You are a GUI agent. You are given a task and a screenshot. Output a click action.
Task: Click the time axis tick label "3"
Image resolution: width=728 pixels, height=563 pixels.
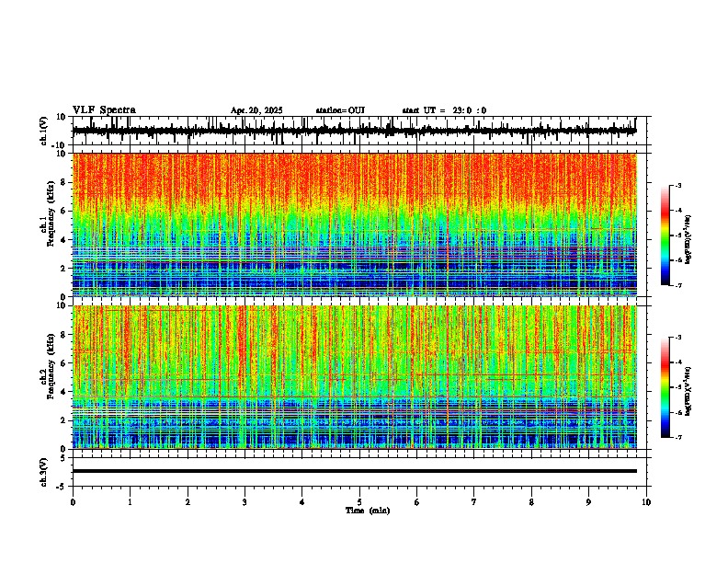(x=245, y=502)
